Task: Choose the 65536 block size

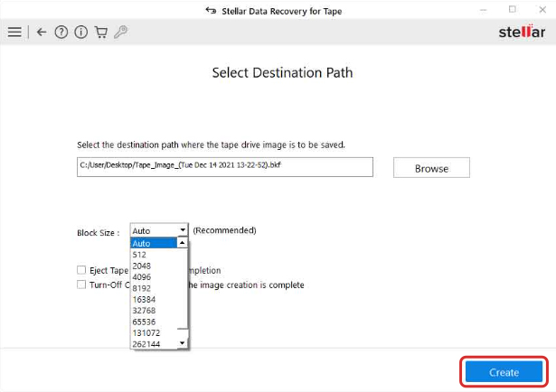Action: [154, 322]
